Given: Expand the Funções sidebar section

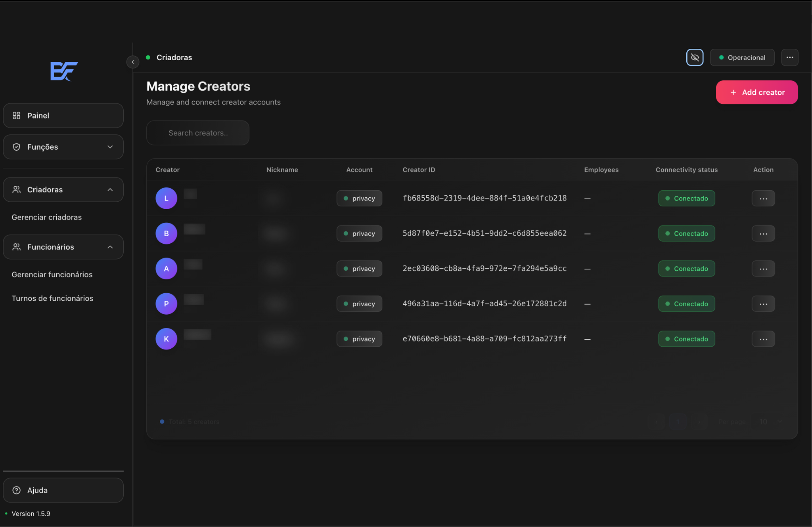Looking at the screenshot, I should (63, 147).
